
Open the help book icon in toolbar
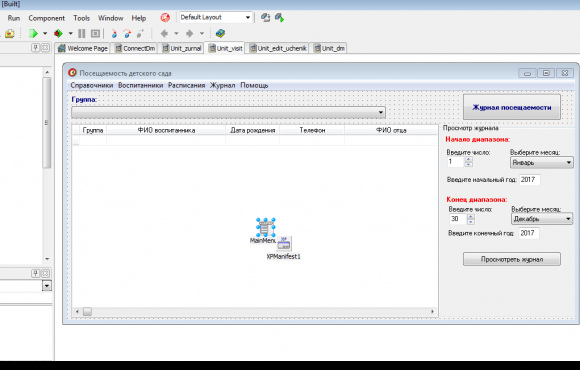pyautogui.click(x=220, y=33)
